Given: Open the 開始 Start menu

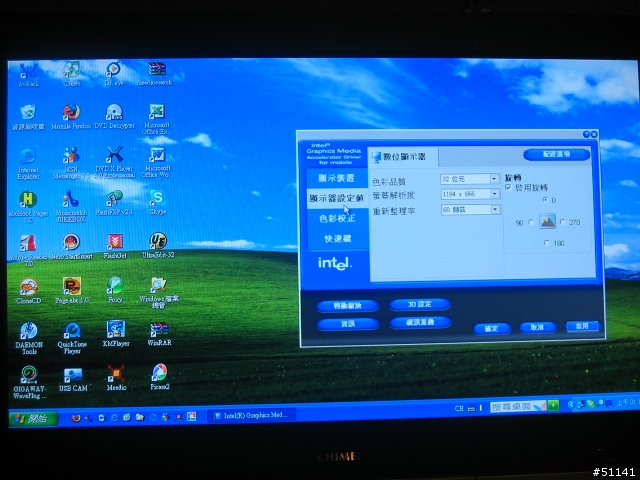Looking at the screenshot, I should click(33, 418).
